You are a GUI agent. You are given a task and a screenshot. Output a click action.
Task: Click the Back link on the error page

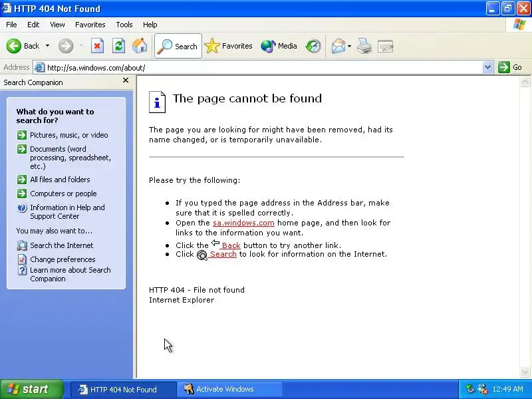230,245
